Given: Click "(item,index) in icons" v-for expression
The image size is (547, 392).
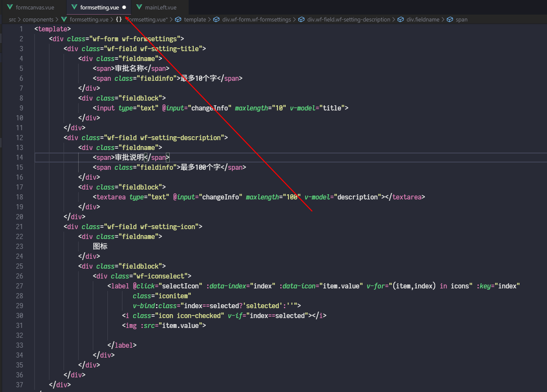Looking at the screenshot, I should coord(432,286).
